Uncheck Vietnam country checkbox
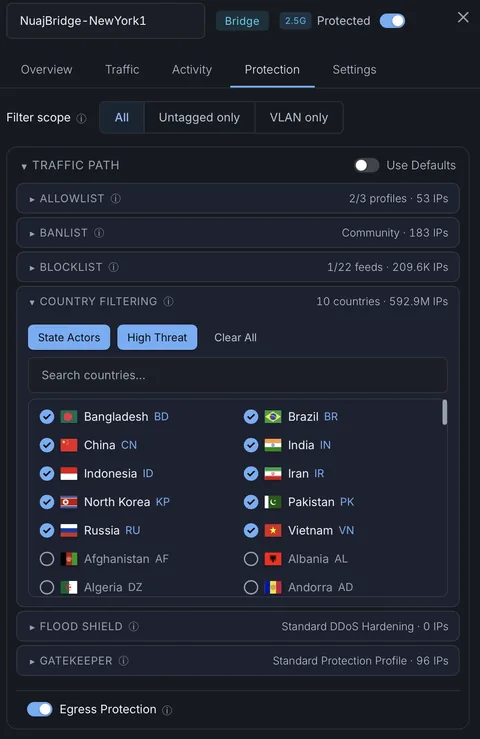 click(251, 530)
